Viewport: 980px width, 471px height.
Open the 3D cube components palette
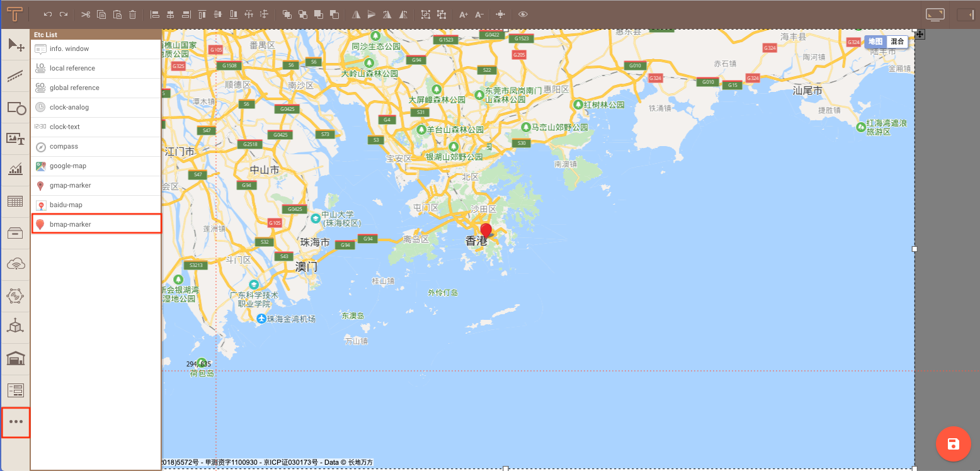16,327
